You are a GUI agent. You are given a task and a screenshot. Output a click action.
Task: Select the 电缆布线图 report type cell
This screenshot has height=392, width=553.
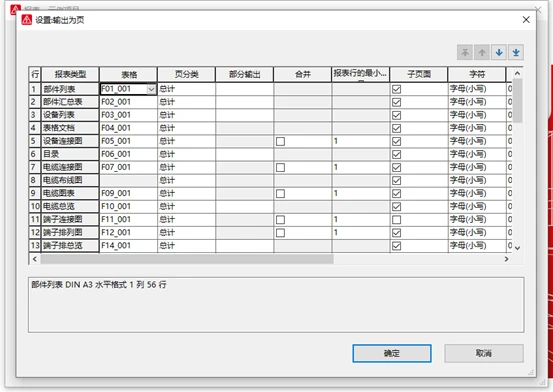pos(70,180)
